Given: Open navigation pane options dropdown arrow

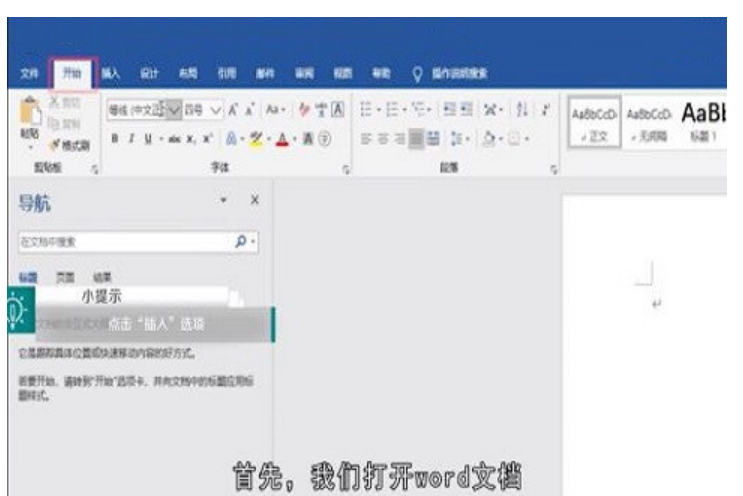Looking at the screenshot, I should click(224, 201).
